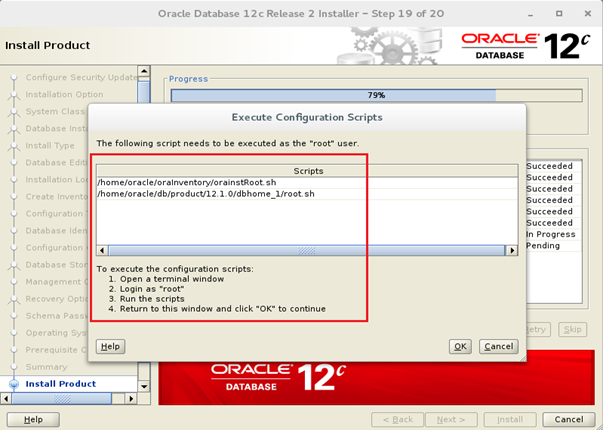Close the installer window

point(588,14)
